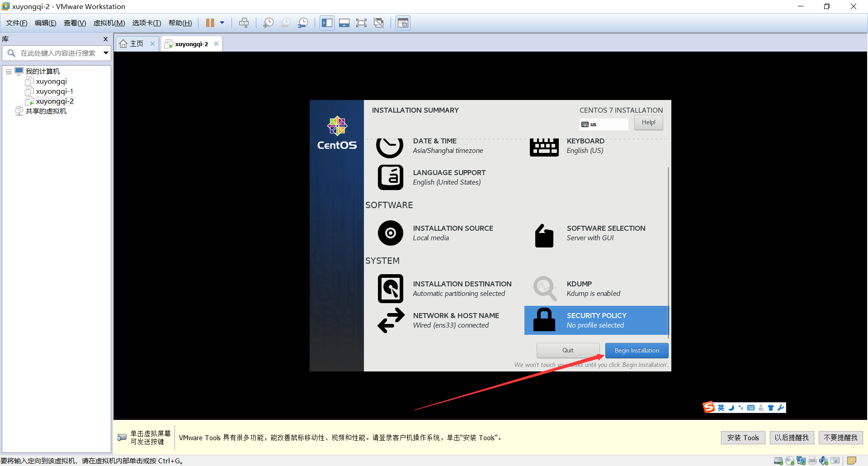The width and height of the screenshot is (868, 466).
Task: Open the 查看(V) menu
Action: [x=75, y=23]
